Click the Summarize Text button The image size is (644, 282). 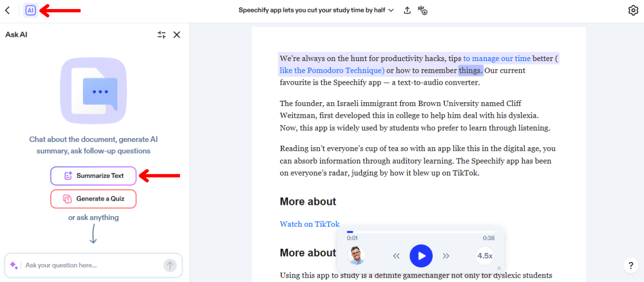pos(93,176)
